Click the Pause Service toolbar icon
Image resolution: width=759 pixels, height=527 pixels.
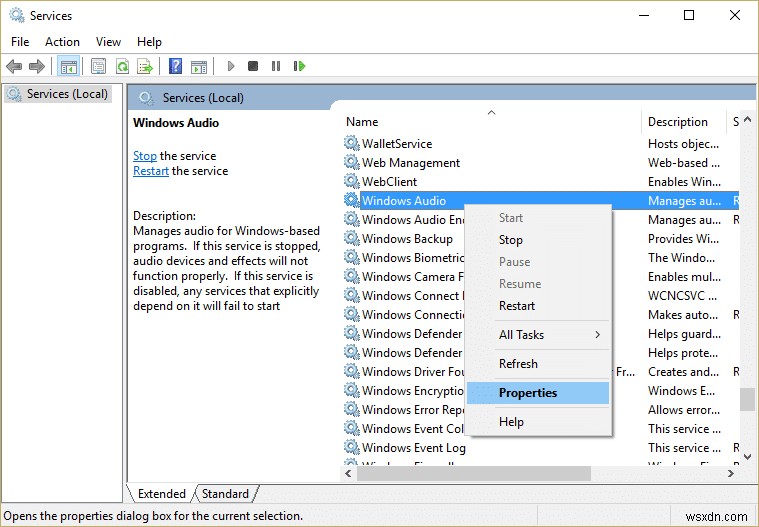pyautogui.click(x=276, y=66)
